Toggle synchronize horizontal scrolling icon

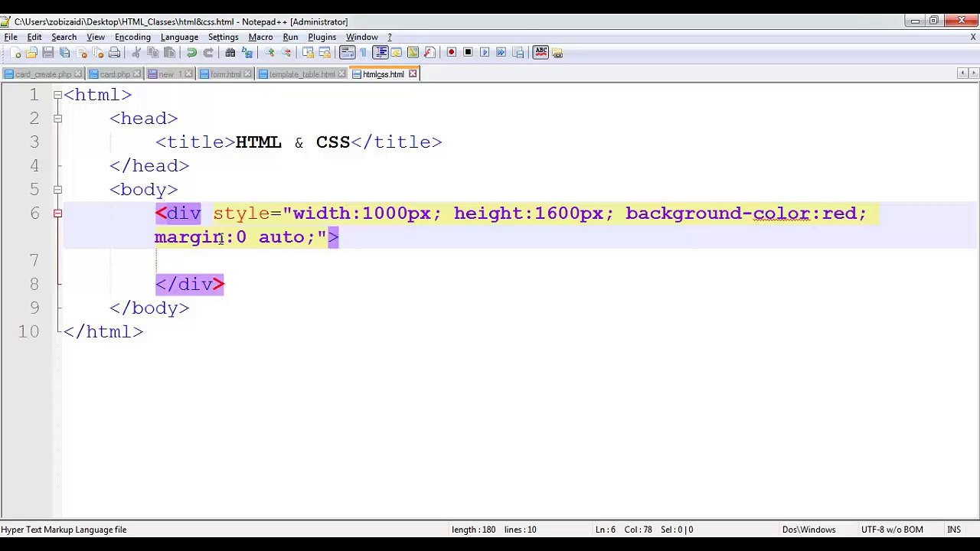point(325,52)
